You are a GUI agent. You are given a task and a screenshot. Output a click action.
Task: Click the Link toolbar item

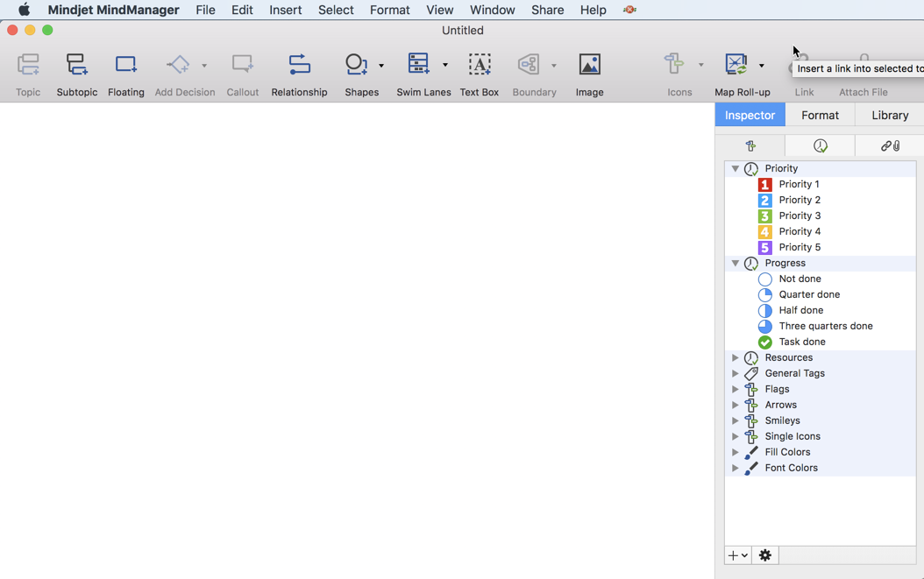804,92
